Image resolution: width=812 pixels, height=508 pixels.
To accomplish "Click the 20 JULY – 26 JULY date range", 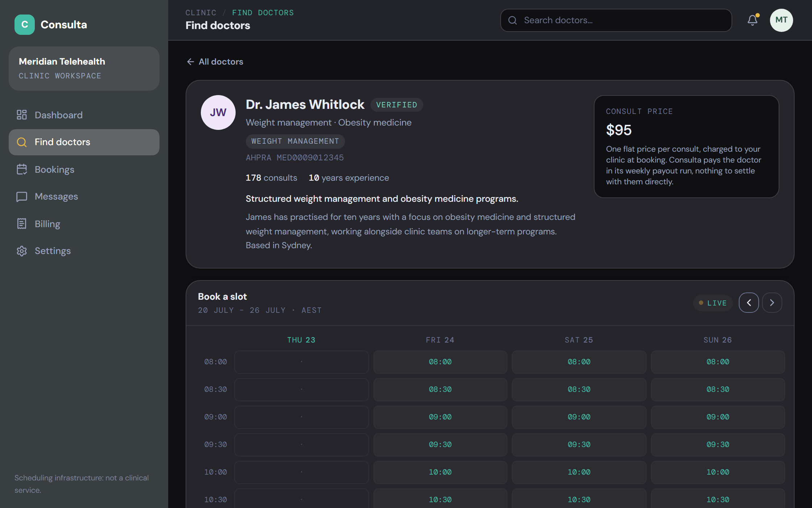I will click(242, 310).
